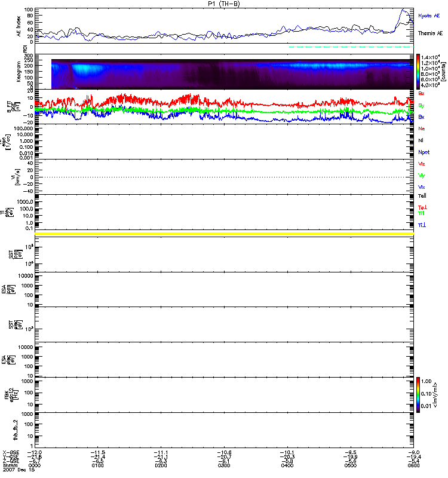Screen dimensions: 448x478
Task: Click the red Bz legend label
Action: coord(421,93)
